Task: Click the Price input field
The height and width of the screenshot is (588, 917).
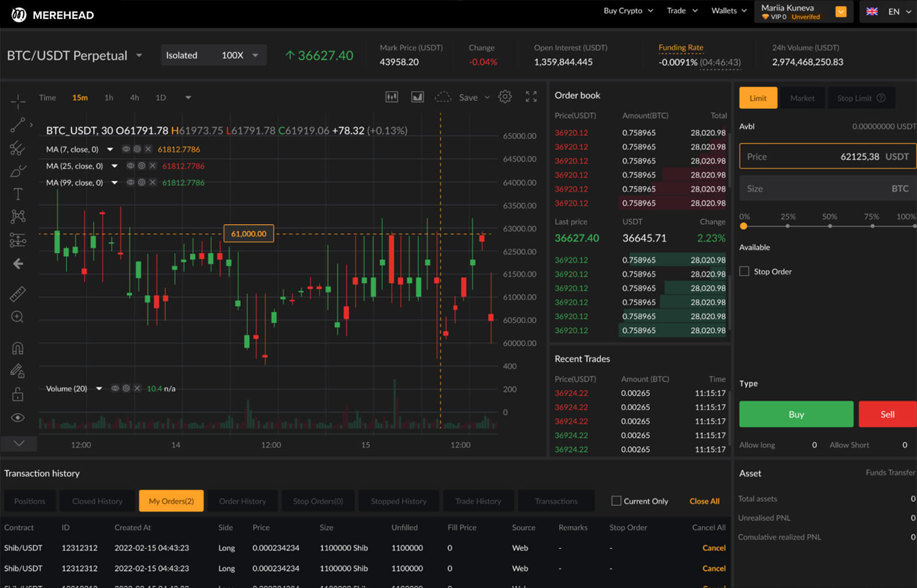Action: (x=827, y=156)
